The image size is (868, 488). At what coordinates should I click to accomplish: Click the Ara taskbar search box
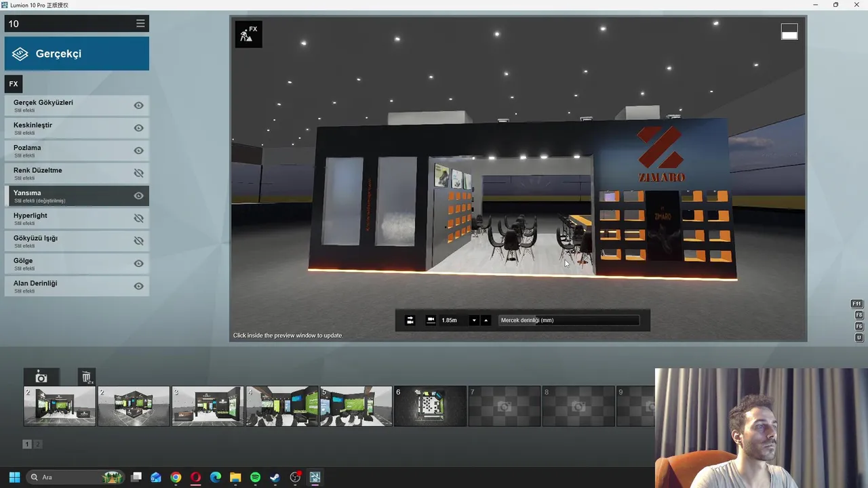click(76, 477)
